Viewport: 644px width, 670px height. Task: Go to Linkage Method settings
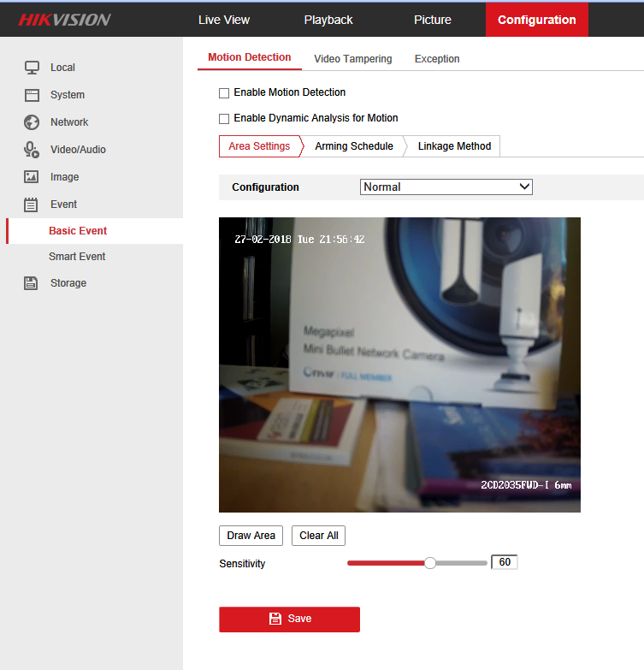(x=454, y=146)
